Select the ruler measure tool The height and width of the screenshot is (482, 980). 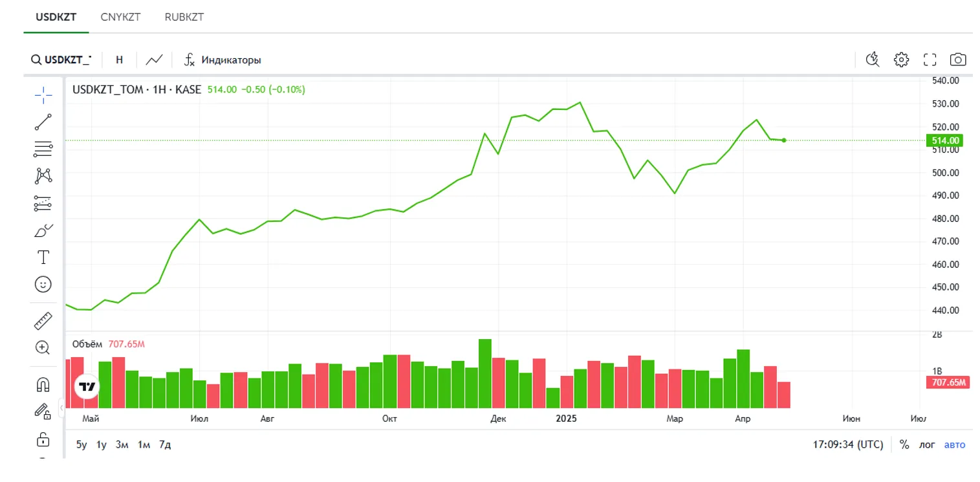click(43, 320)
